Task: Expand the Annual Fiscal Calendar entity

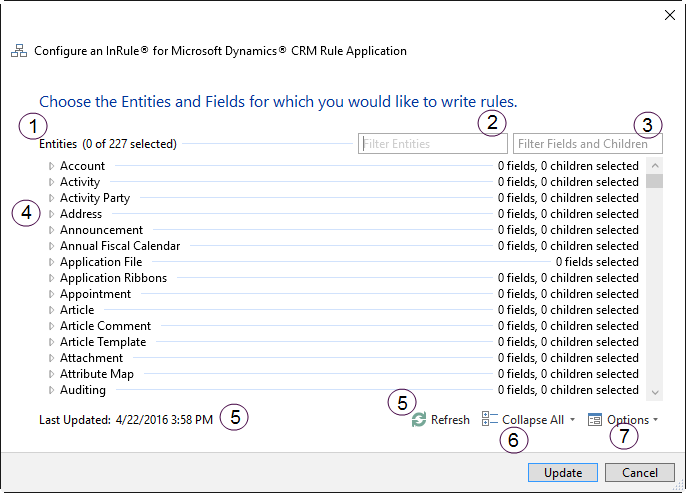Action: point(51,246)
